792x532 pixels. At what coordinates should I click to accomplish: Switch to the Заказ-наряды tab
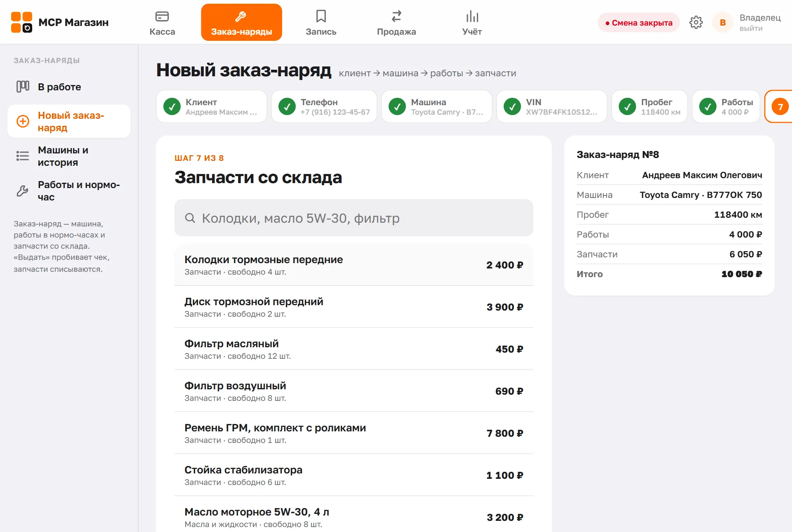(x=241, y=23)
